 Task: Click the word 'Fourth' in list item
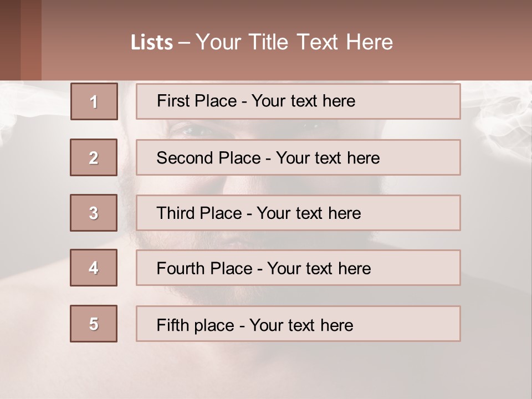(x=180, y=269)
